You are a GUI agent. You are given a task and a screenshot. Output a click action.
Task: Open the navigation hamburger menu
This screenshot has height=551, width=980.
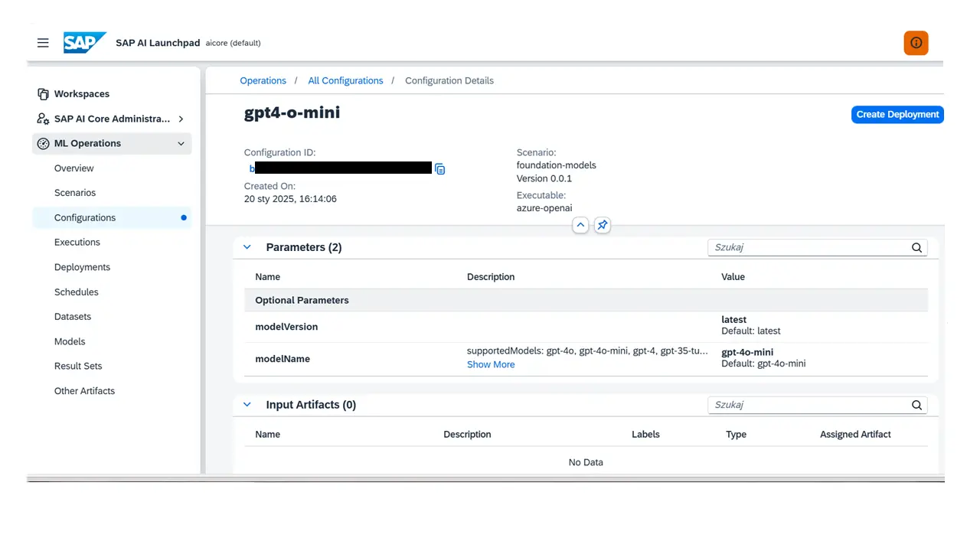pos(43,43)
